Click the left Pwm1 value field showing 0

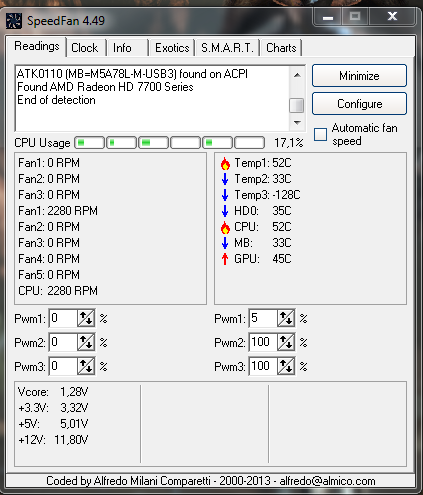[x=63, y=319]
